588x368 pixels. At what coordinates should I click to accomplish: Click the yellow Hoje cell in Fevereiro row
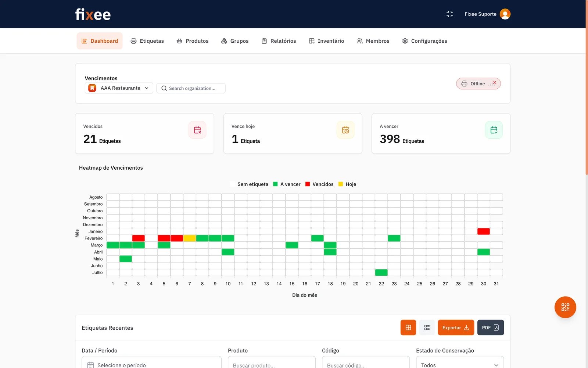[190, 238]
